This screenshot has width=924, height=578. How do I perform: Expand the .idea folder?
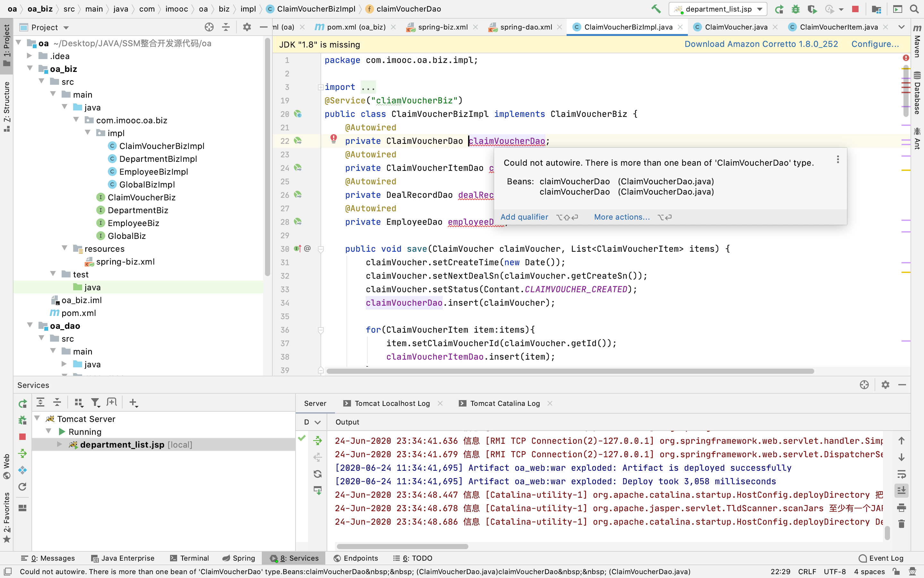pos(30,56)
